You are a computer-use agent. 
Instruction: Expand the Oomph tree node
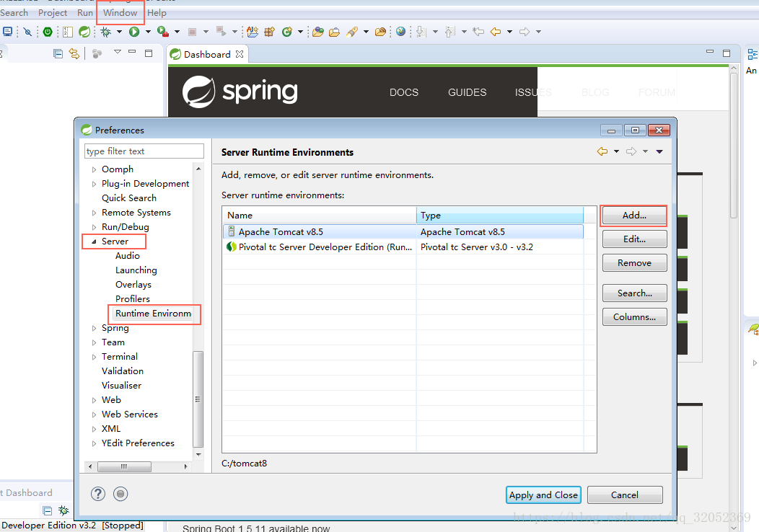pyautogui.click(x=94, y=169)
